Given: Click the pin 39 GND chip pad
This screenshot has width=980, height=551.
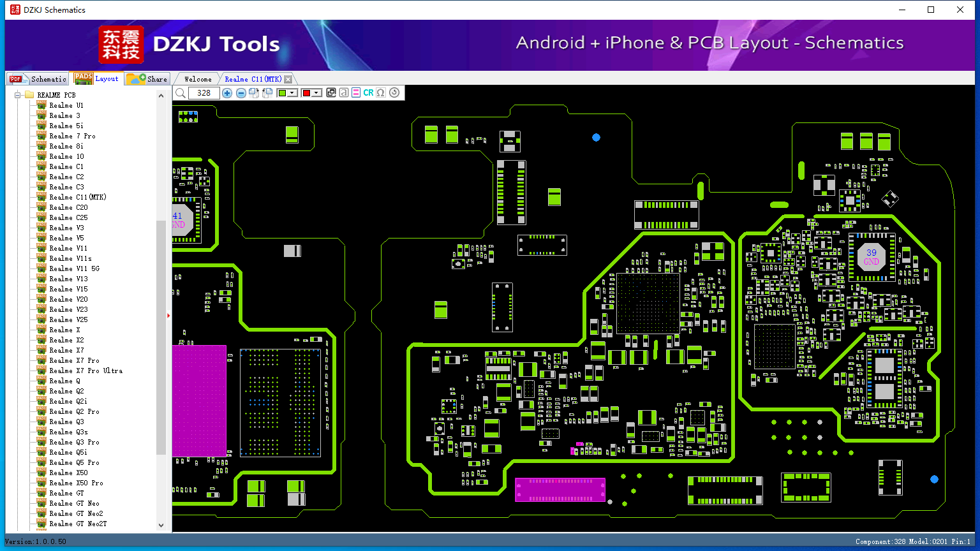Looking at the screenshot, I should point(871,258).
